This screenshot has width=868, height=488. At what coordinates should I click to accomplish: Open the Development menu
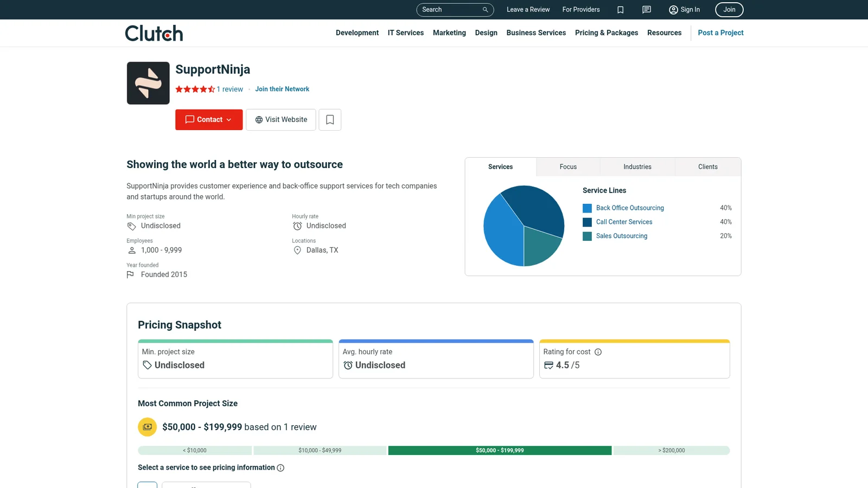[x=357, y=33]
